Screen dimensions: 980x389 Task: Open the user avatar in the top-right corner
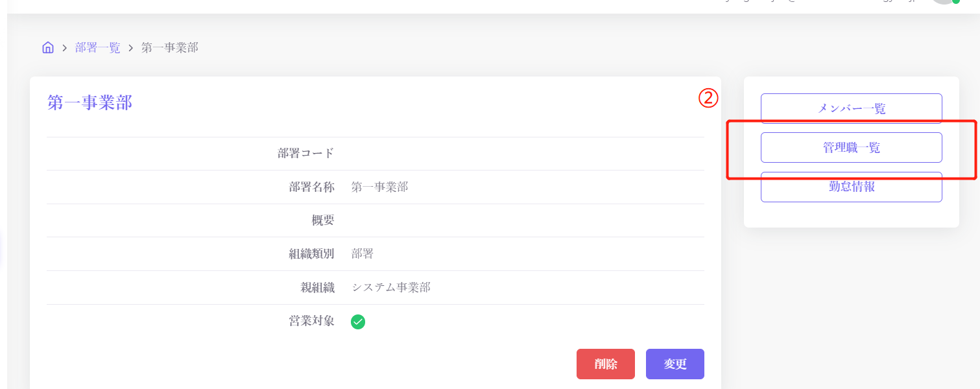click(944, 2)
